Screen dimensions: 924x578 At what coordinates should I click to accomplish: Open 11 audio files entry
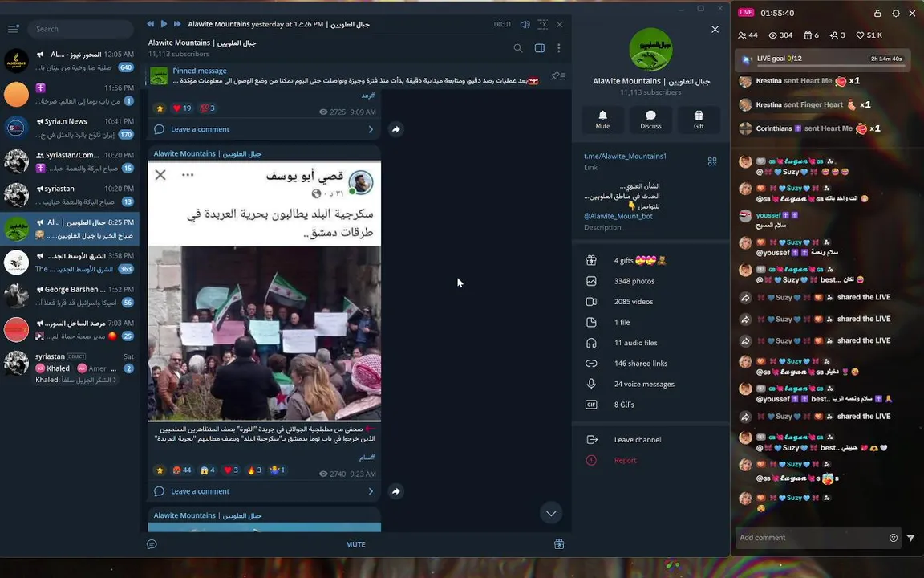(650, 343)
